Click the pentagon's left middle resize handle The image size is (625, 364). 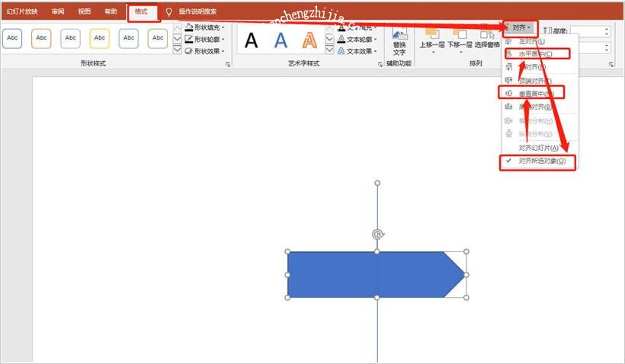pyautogui.click(x=287, y=275)
